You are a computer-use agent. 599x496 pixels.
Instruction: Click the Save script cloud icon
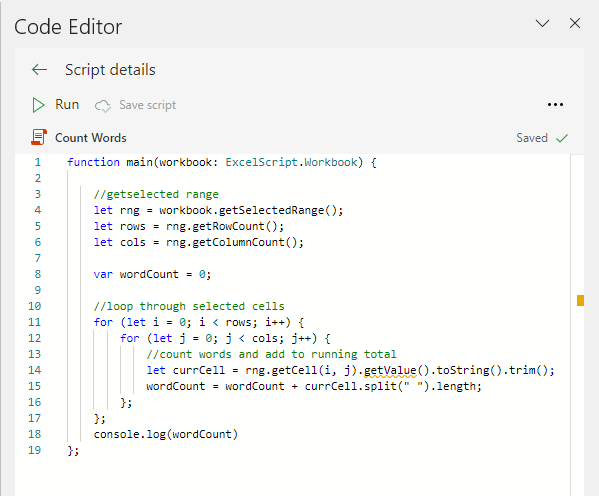tap(103, 106)
